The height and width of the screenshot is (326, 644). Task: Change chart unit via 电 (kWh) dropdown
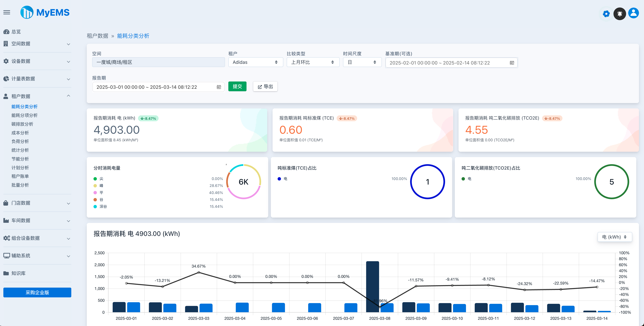pos(615,237)
